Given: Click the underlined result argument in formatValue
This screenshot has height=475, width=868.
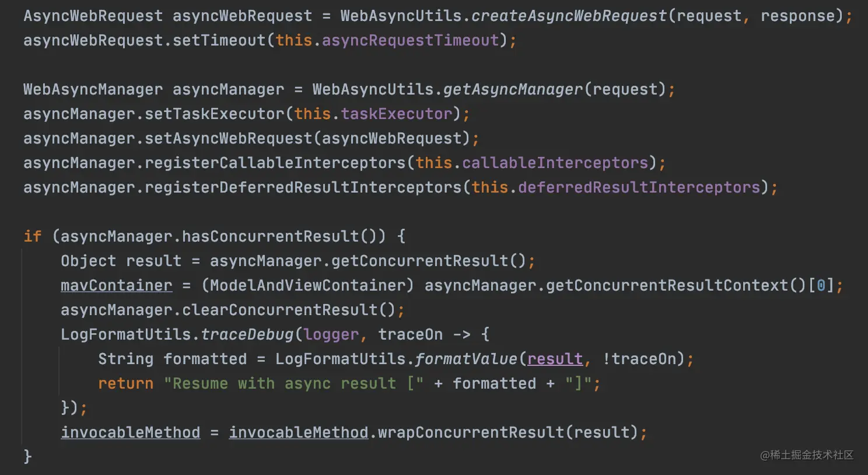Looking at the screenshot, I should point(555,359).
